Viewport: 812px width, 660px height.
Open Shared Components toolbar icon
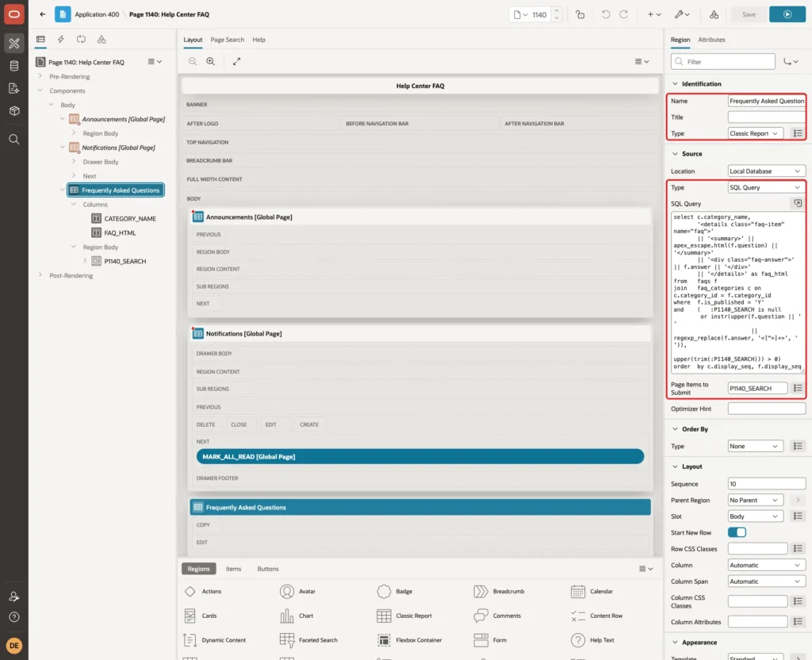(714, 14)
